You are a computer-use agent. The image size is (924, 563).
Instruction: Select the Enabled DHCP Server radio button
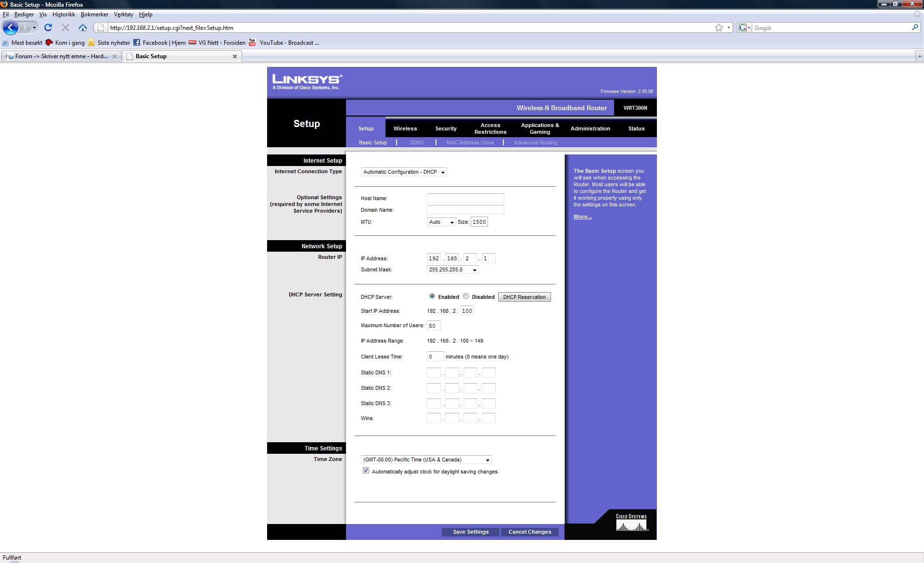(432, 296)
